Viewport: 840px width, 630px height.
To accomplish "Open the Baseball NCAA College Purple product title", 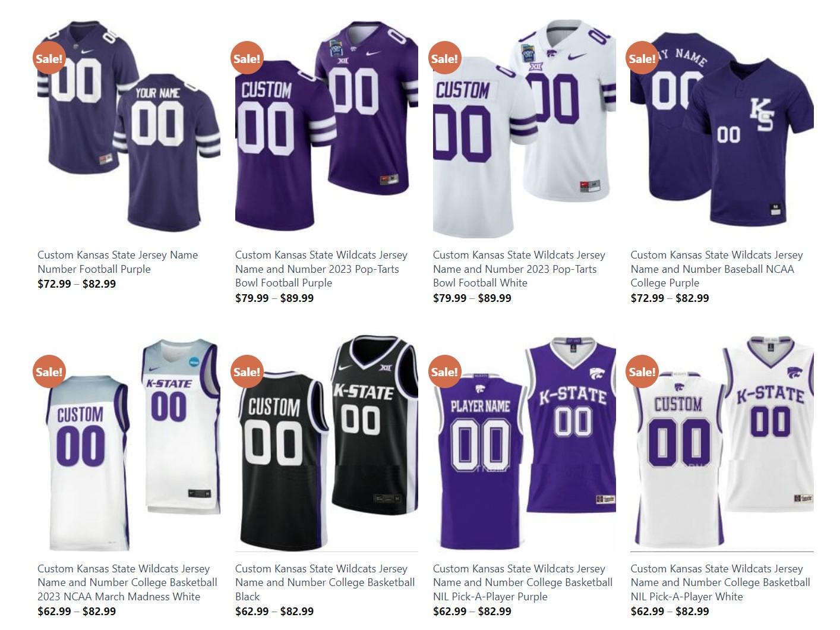I will click(716, 269).
